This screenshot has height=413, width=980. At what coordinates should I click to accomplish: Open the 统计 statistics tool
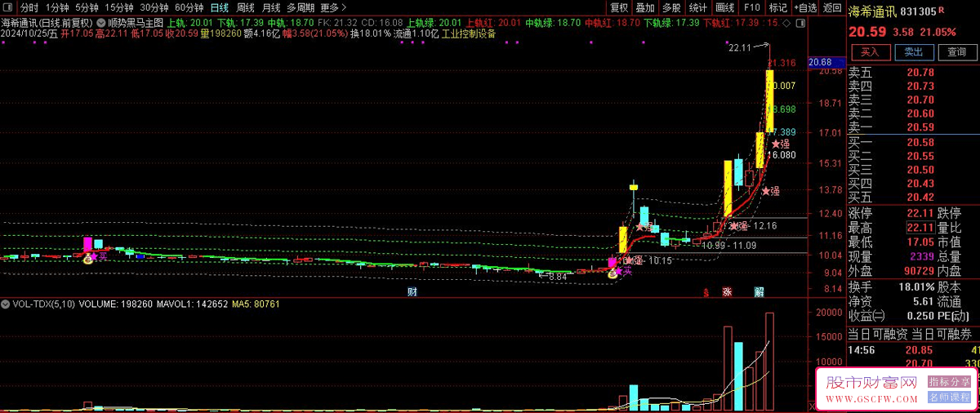point(697,7)
